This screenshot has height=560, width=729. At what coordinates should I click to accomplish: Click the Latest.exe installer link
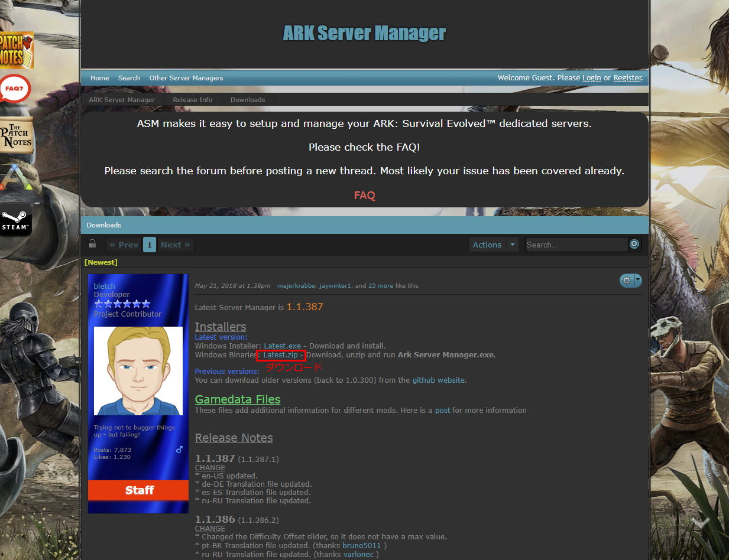[x=282, y=346]
